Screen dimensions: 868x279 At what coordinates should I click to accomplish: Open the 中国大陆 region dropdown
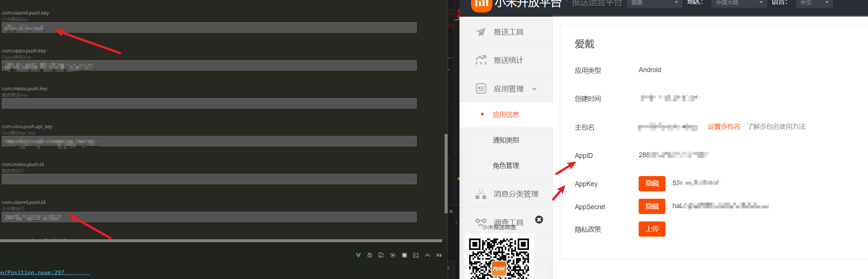739,3
